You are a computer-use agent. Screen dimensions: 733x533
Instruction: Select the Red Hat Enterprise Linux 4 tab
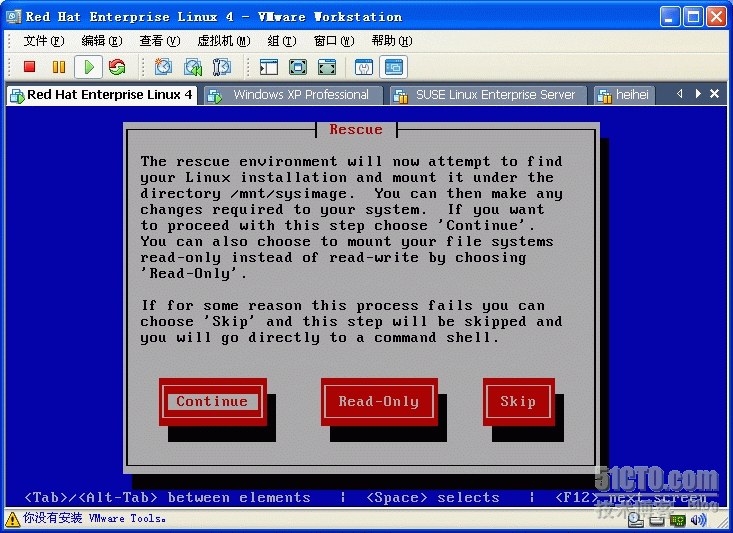point(102,95)
